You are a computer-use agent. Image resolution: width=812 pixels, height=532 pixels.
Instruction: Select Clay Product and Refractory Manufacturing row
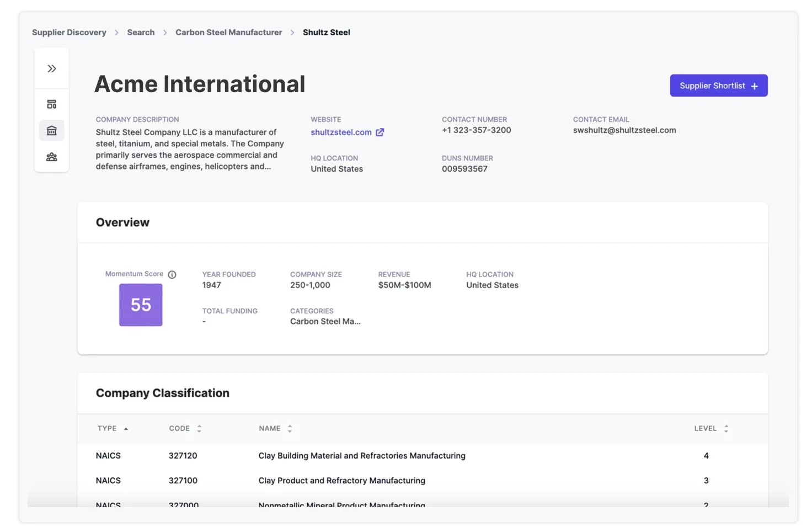[x=423, y=481]
